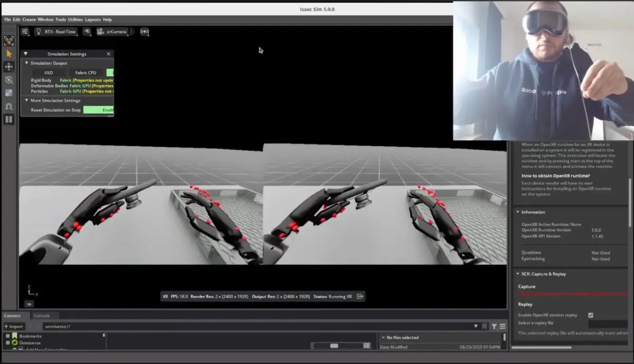This screenshot has height=364, width=634.
Task: Close the Simulation Settings panel
Action: point(109,54)
